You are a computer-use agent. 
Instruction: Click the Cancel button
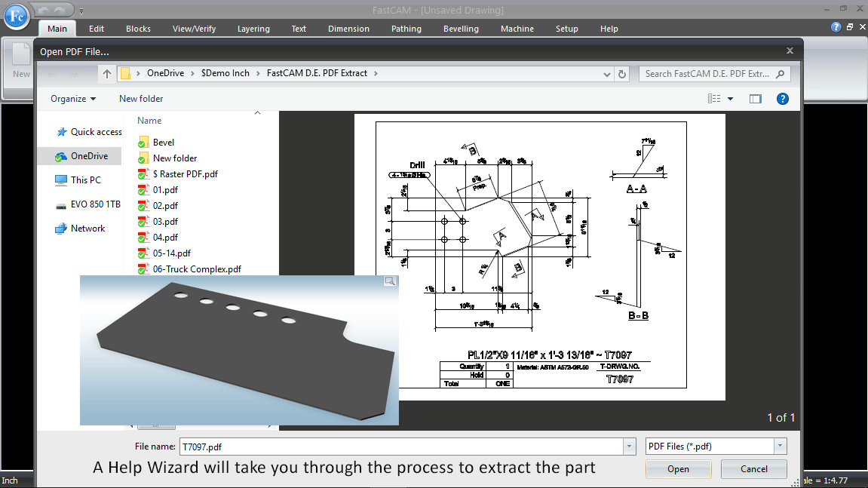pyautogui.click(x=754, y=469)
